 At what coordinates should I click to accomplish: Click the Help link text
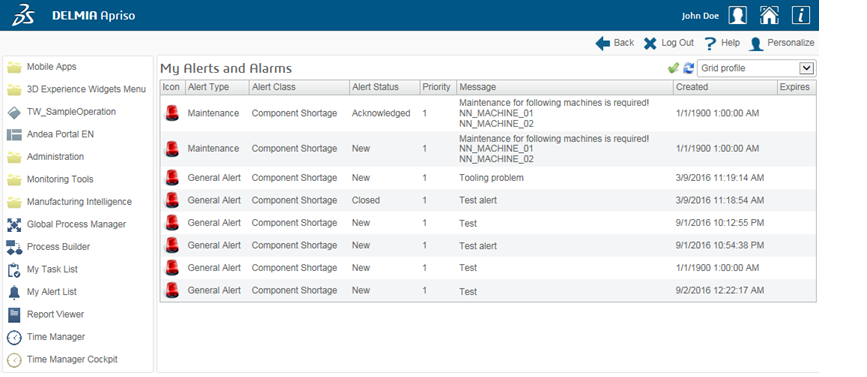pos(730,43)
